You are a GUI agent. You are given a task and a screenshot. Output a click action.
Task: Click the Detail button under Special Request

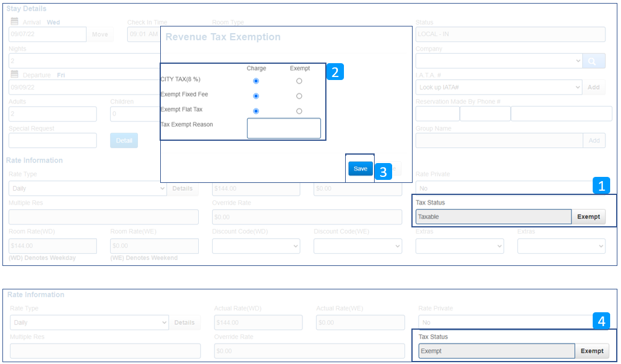[123, 140]
